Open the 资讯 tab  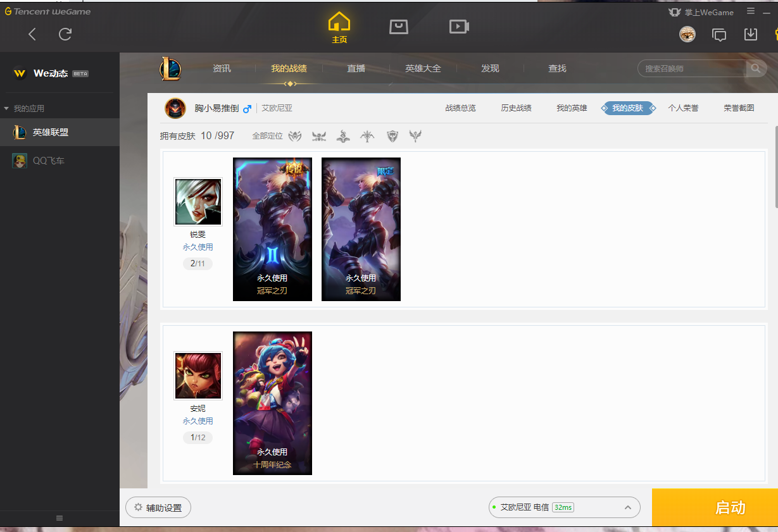click(222, 68)
